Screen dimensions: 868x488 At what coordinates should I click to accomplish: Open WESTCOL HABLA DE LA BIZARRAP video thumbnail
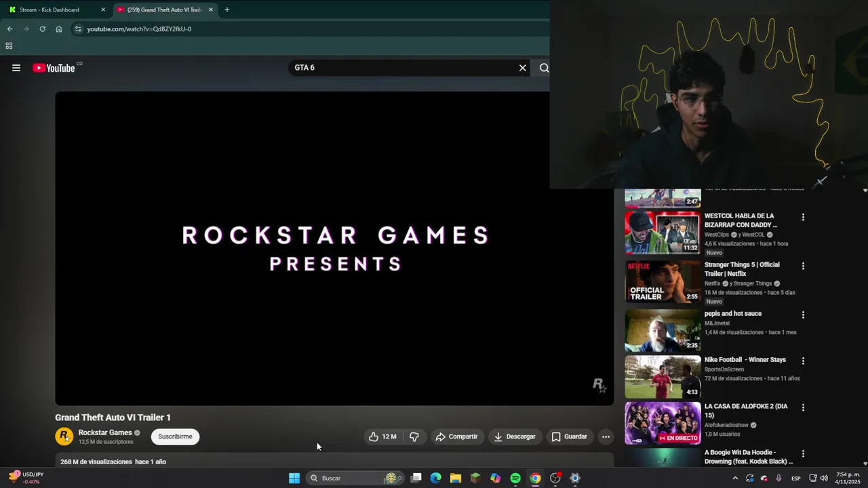pyautogui.click(x=663, y=232)
